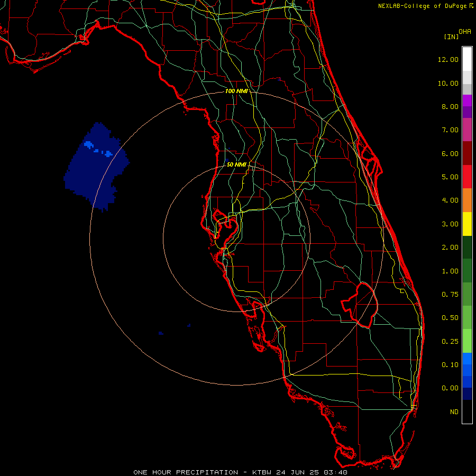Image resolution: width=476 pixels, height=476 pixels.
Task: Select the 0.50 legend value
Action: [x=450, y=318]
